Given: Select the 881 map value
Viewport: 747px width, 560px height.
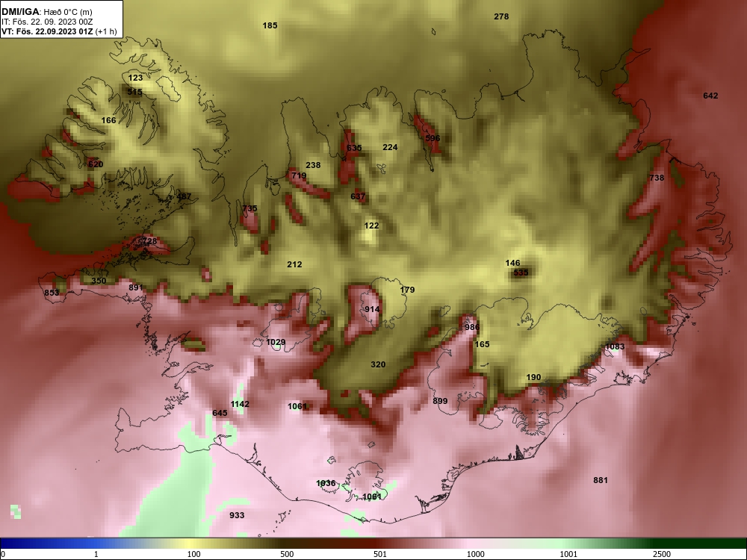Looking at the screenshot, I should pos(601,480).
